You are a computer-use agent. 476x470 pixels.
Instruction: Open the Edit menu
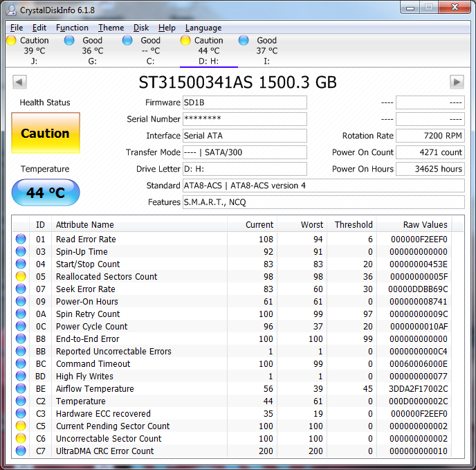tap(39, 28)
